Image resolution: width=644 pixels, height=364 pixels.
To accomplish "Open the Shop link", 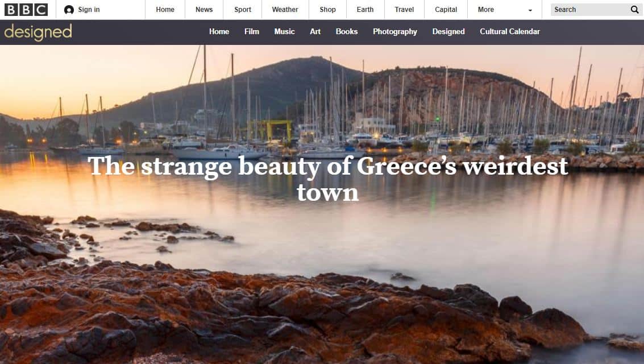I will pyautogui.click(x=328, y=10).
